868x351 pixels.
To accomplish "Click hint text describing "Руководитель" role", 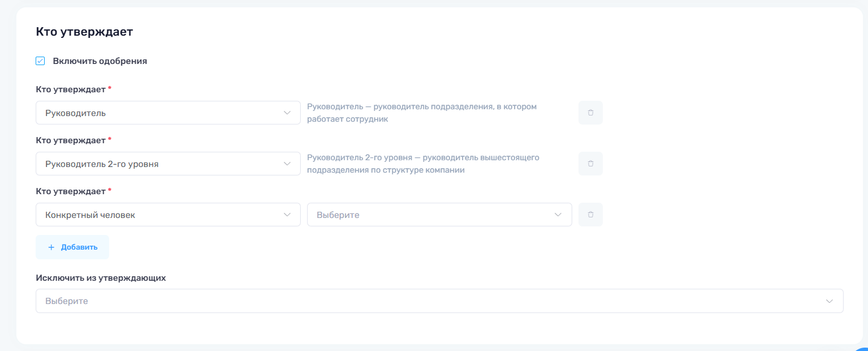I will (421, 113).
